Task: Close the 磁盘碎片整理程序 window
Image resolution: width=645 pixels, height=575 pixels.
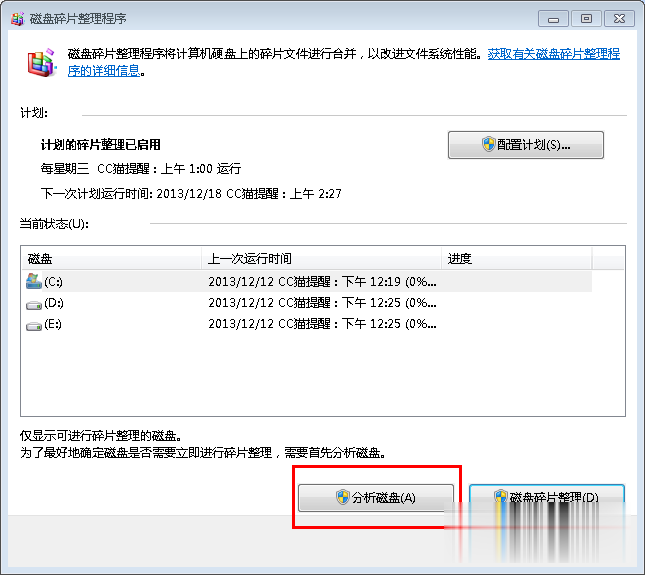Action: click(619, 19)
